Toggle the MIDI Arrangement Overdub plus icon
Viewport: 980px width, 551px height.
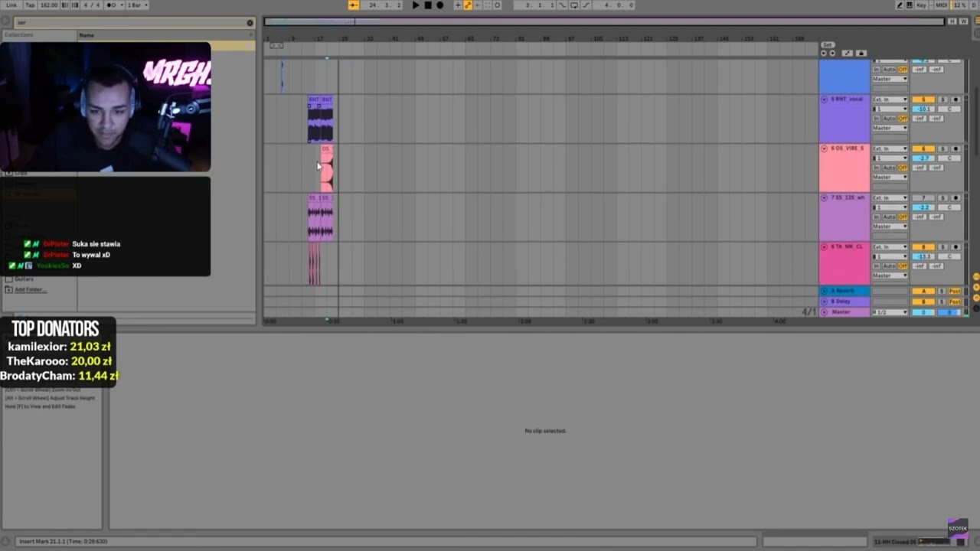pos(458,5)
